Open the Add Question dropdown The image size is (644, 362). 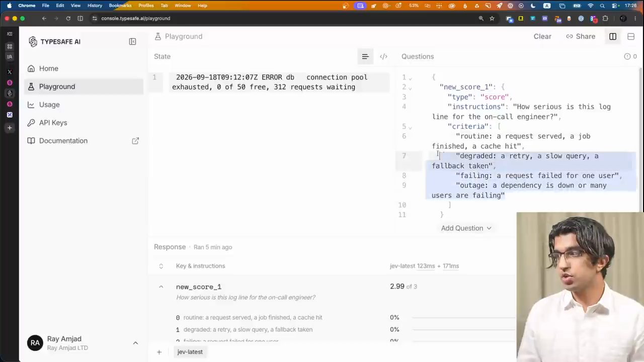coord(466,228)
